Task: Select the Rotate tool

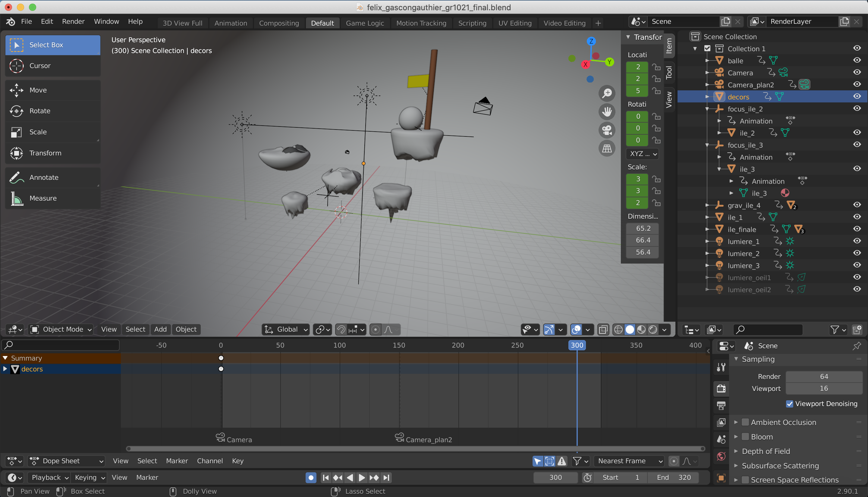Action: [39, 111]
